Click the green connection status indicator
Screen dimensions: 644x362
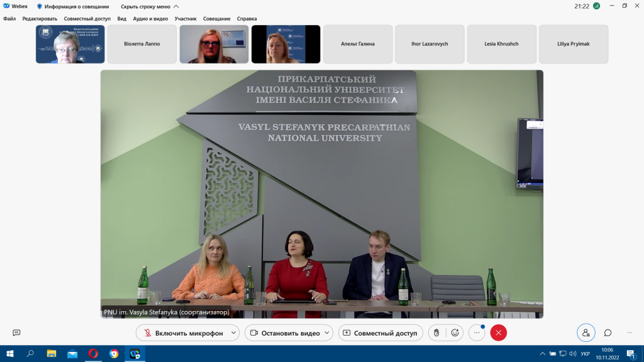click(596, 6)
